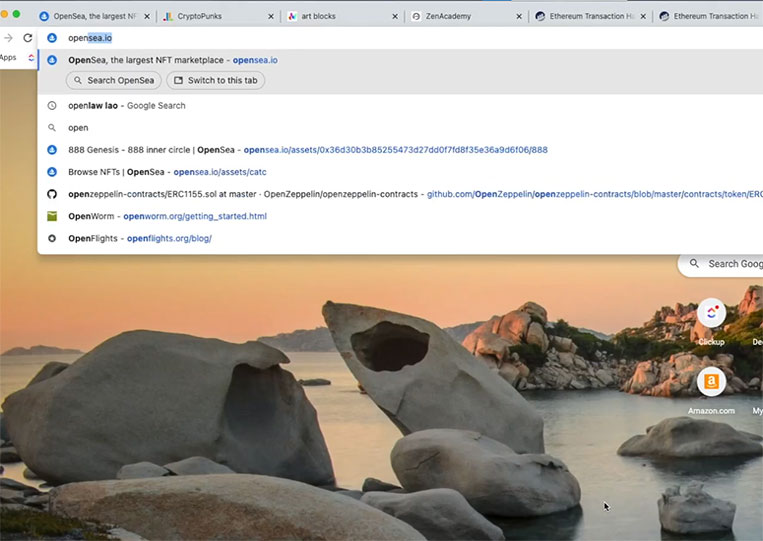This screenshot has width=763, height=541.
Task: Click the OpenFlights suggestion favicon
Action: [x=52, y=238]
